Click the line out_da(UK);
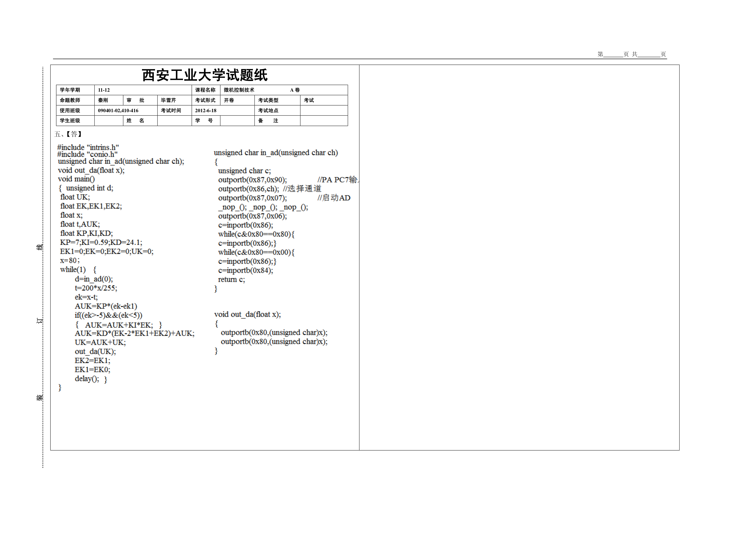This screenshot has height=534, width=756. click(96, 352)
